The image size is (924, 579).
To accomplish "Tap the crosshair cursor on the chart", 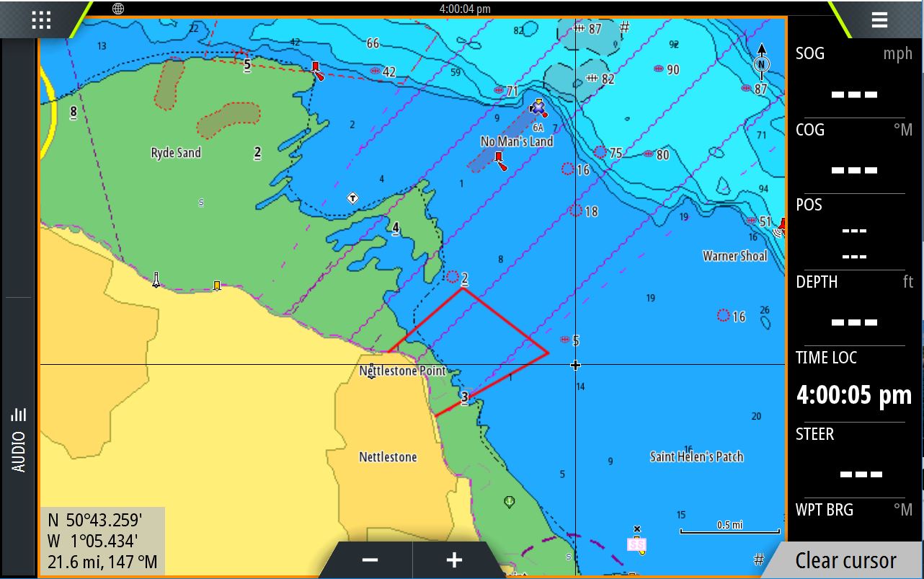I will tap(575, 365).
